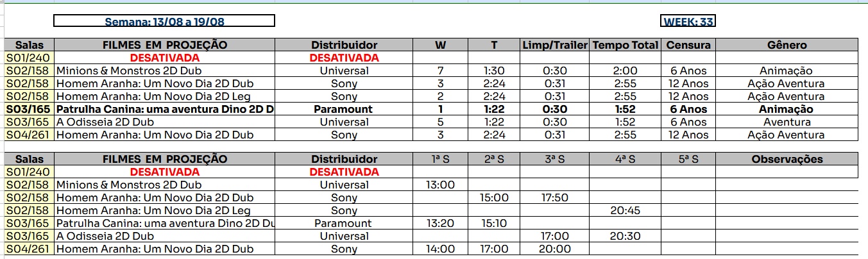Click the 13:00 showtime cell for Minions

click(440, 185)
